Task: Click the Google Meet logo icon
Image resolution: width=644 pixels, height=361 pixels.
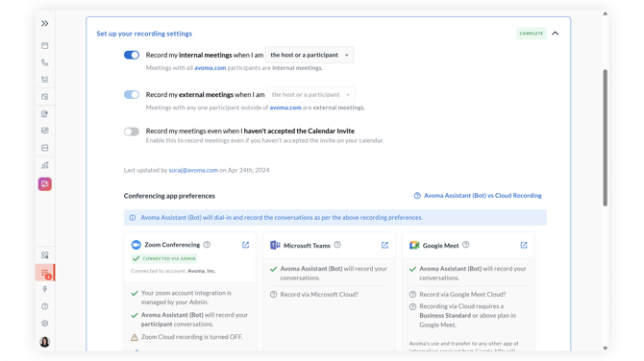Action: coord(414,246)
